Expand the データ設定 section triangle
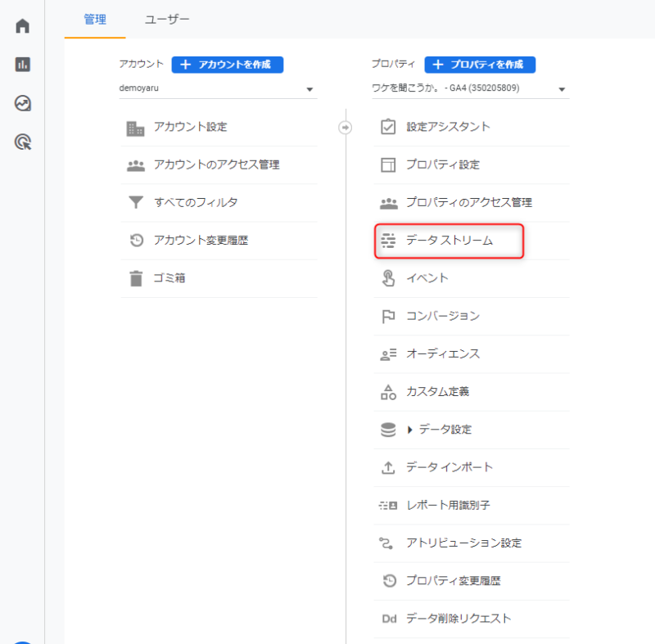Viewport: 655px width, 644px height. click(410, 430)
